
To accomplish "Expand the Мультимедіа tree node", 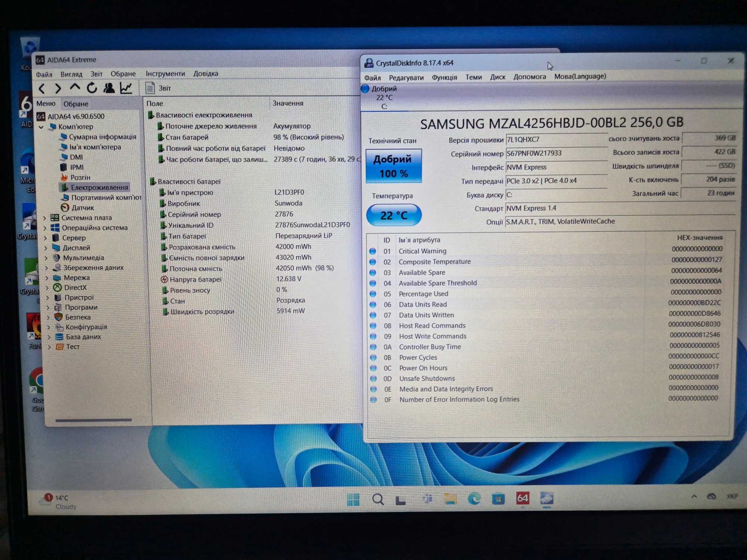I will pos(46,258).
